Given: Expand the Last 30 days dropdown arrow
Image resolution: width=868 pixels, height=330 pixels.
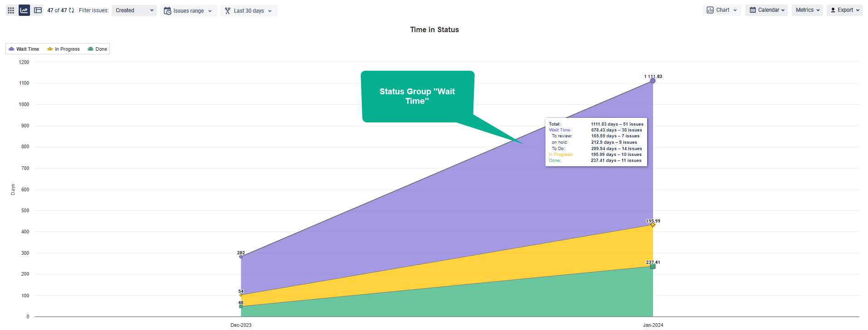Looking at the screenshot, I should (x=270, y=11).
